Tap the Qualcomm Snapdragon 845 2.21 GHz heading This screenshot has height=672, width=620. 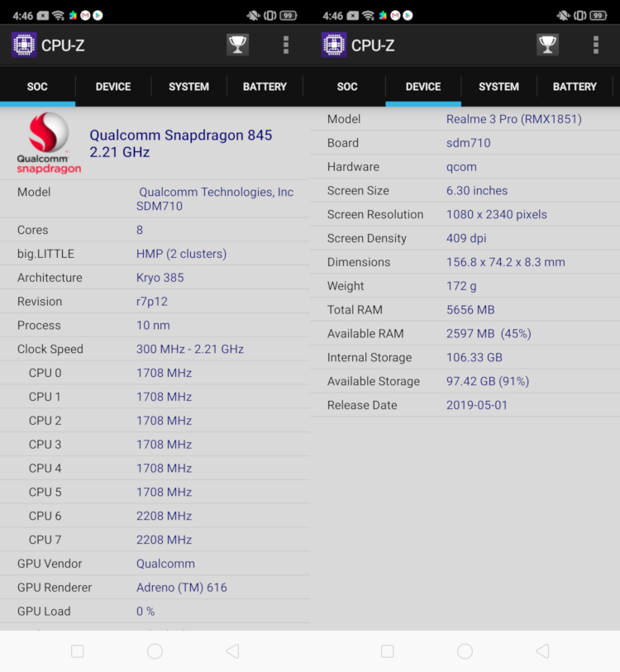[x=180, y=144]
